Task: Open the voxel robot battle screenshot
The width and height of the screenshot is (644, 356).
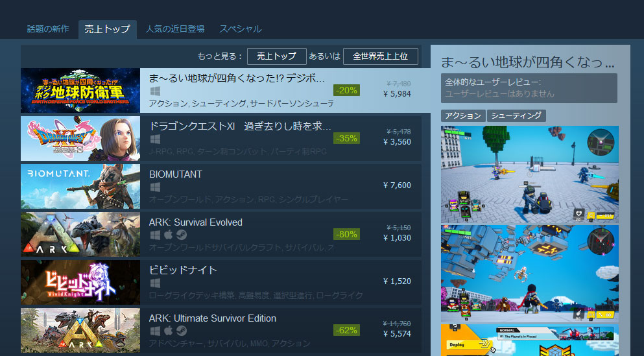Action: click(x=530, y=274)
